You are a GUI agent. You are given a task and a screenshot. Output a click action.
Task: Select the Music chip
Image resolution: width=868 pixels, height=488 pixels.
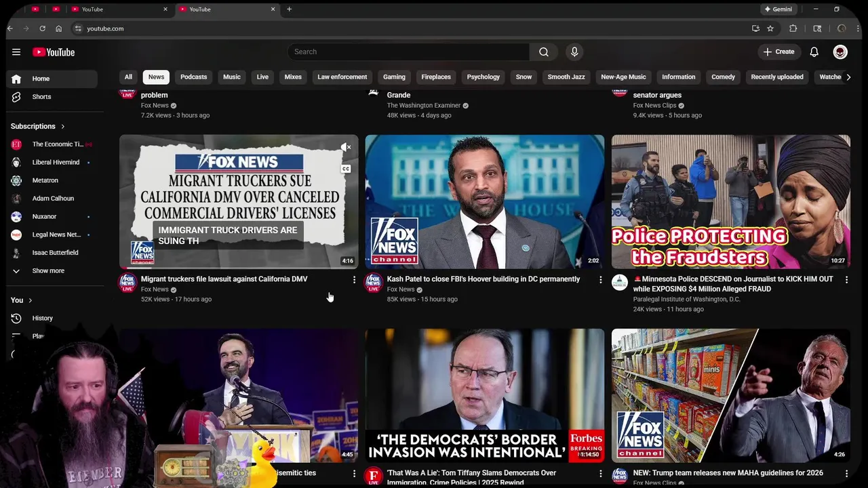232,77
